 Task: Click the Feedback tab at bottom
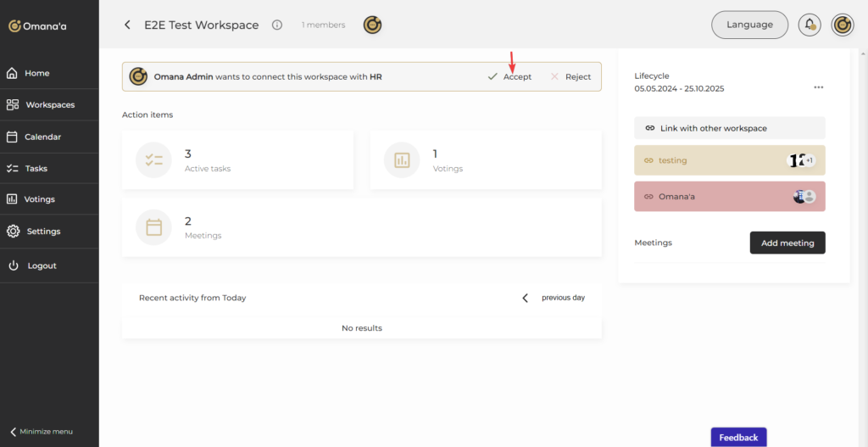coord(738,438)
